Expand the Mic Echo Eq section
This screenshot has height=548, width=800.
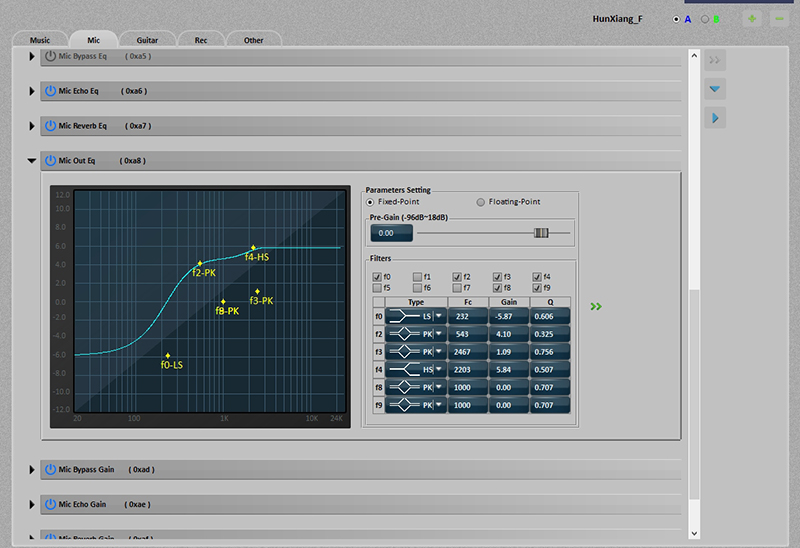[32, 91]
